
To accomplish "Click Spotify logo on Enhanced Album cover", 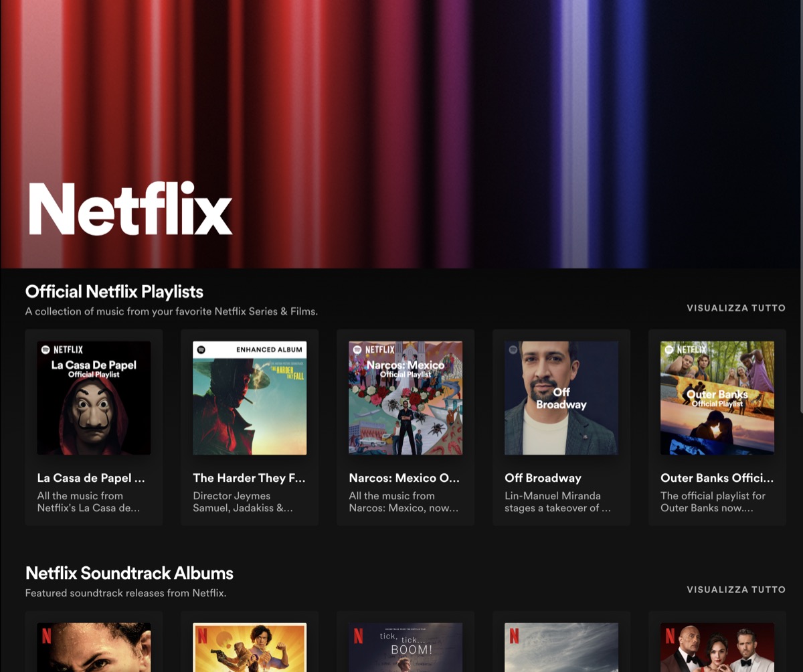I will click(201, 349).
